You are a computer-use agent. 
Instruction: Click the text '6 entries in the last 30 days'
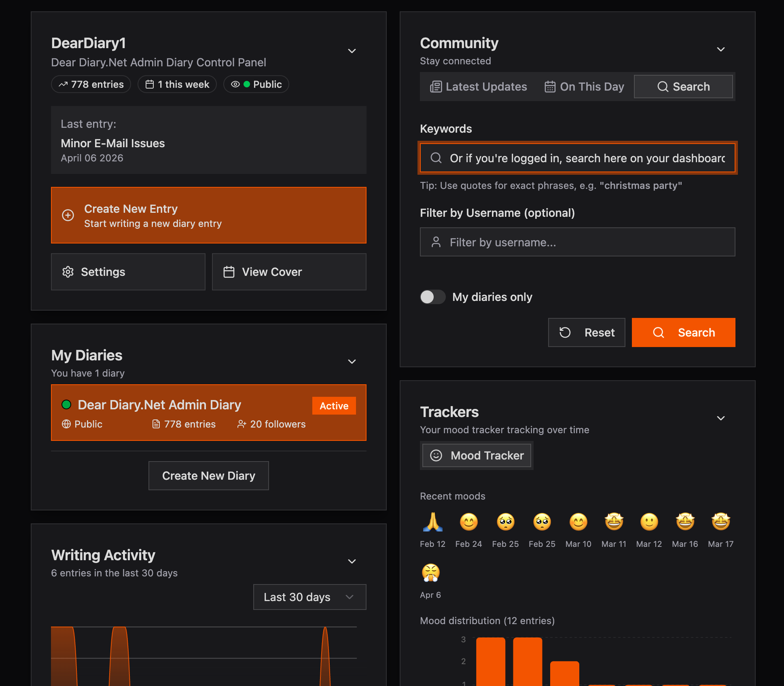pos(114,573)
